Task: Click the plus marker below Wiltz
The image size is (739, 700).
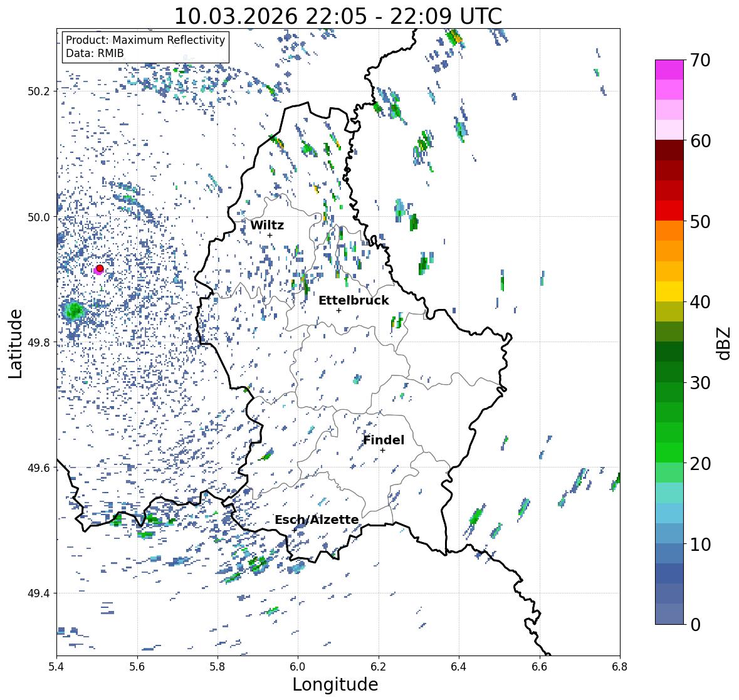Action: point(270,235)
